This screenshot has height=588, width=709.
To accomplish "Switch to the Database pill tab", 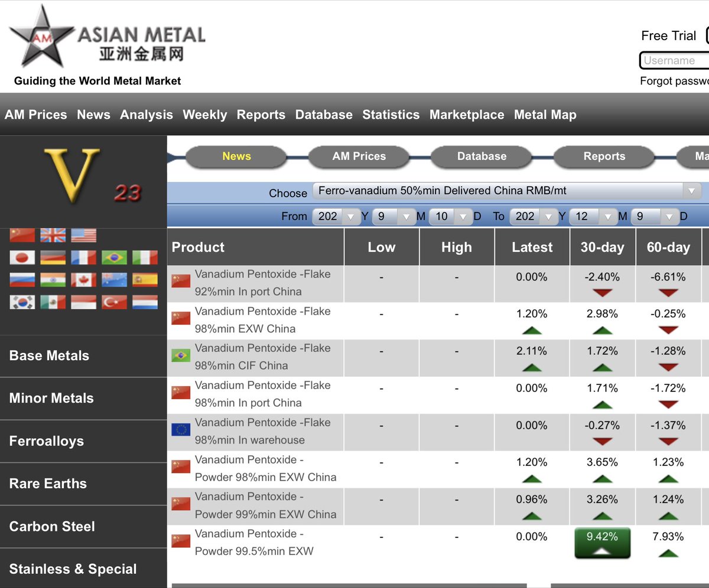I will point(482,156).
